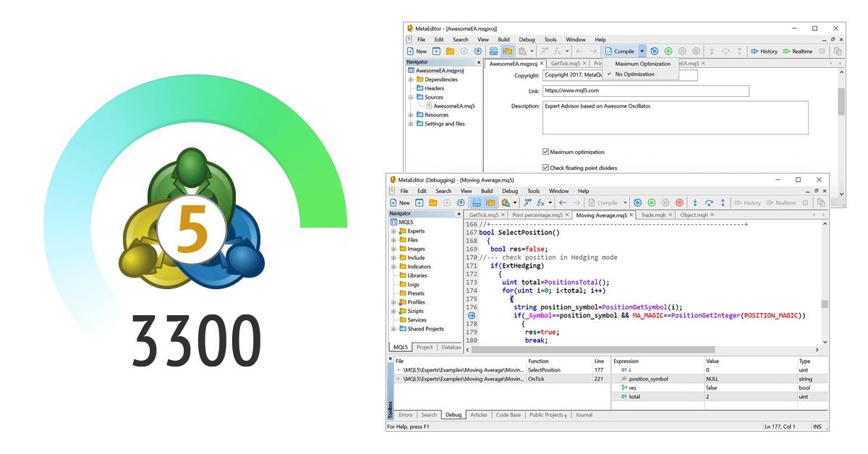Stop debugging with the red stop icon

coord(679,202)
